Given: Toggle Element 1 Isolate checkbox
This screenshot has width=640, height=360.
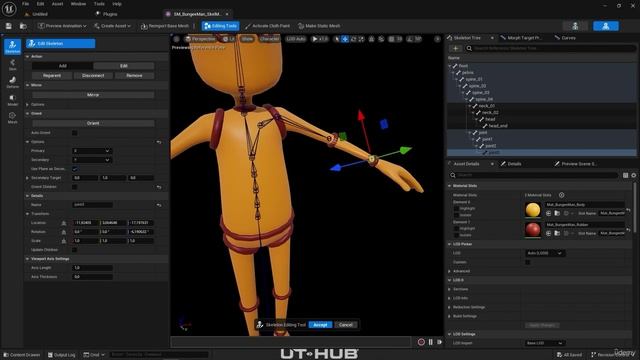Looking at the screenshot, I should [x=456, y=235].
